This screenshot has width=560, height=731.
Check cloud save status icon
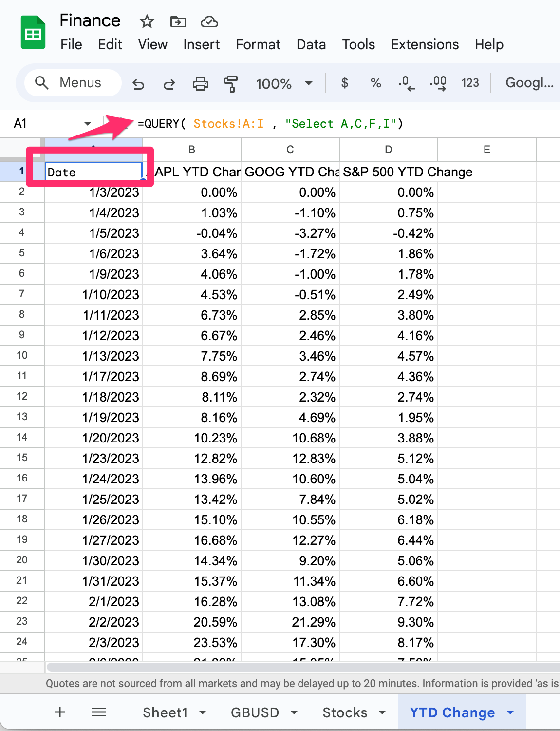click(209, 21)
